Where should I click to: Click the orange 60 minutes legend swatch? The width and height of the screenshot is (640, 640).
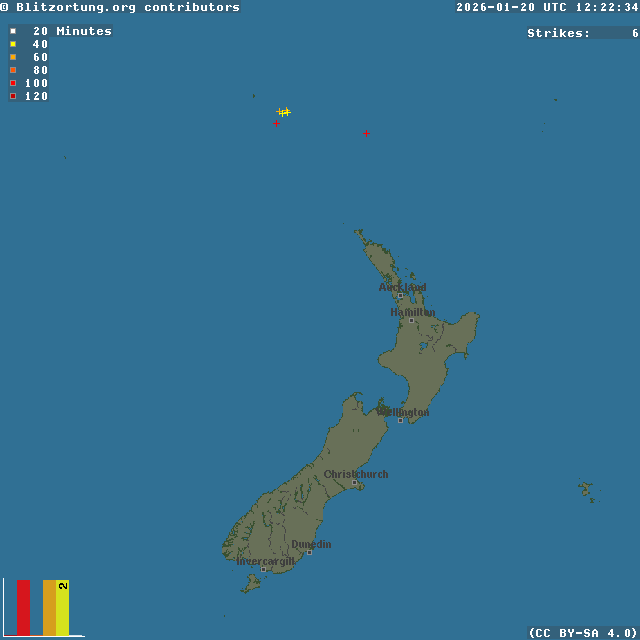[13, 57]
